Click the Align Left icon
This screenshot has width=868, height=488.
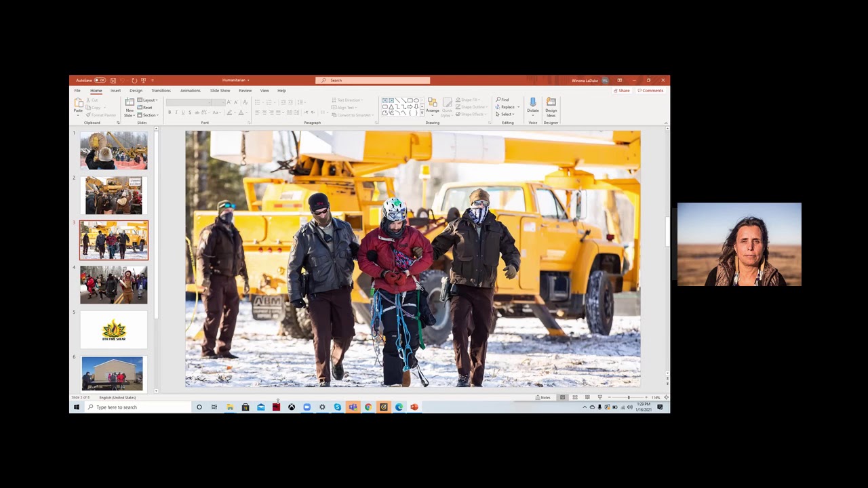click(257, 113)
